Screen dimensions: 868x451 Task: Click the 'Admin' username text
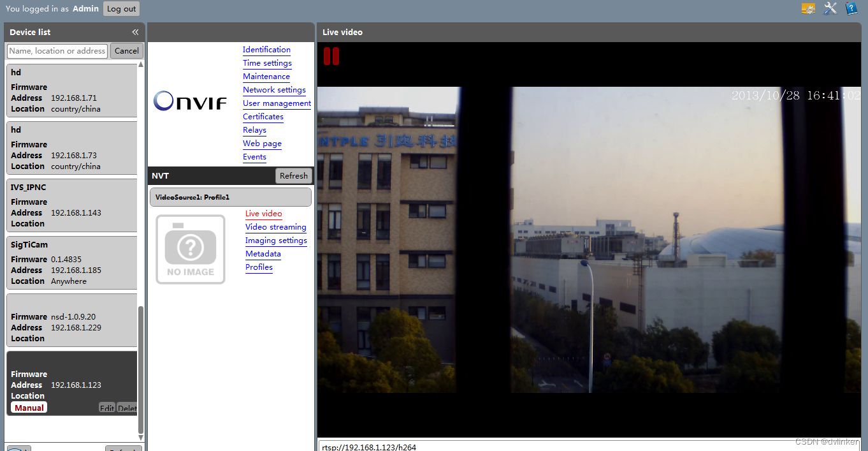pos(85,9)
